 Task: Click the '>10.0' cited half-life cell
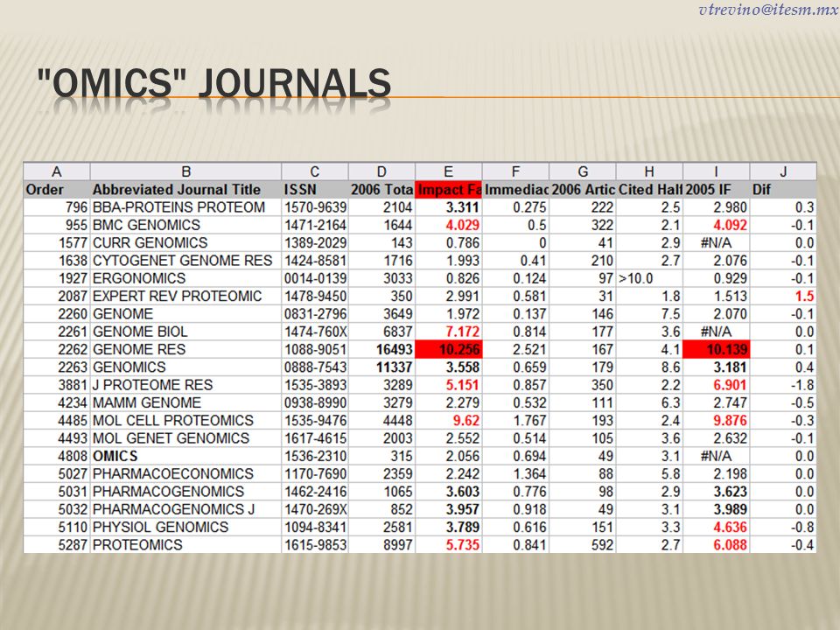tap(649, 278)
